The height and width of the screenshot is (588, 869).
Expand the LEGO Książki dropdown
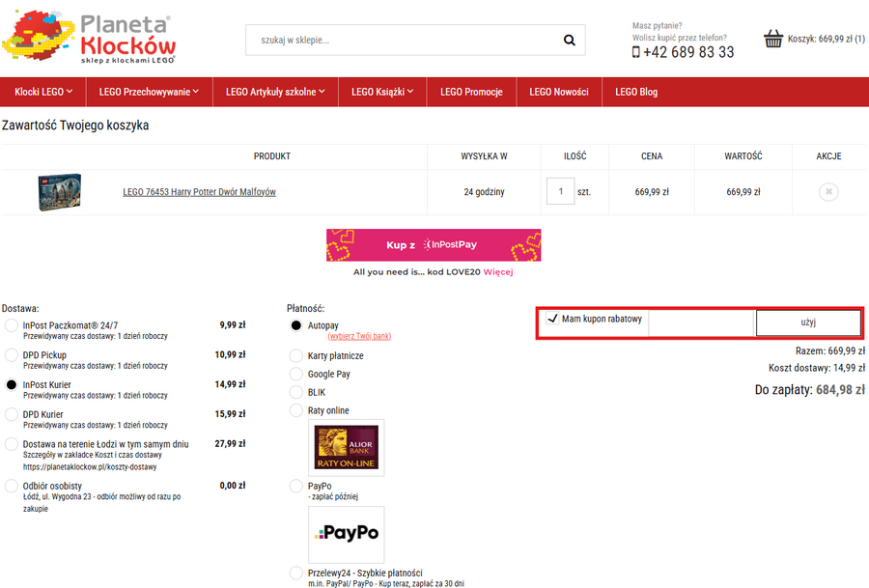[x=382, y=92]
